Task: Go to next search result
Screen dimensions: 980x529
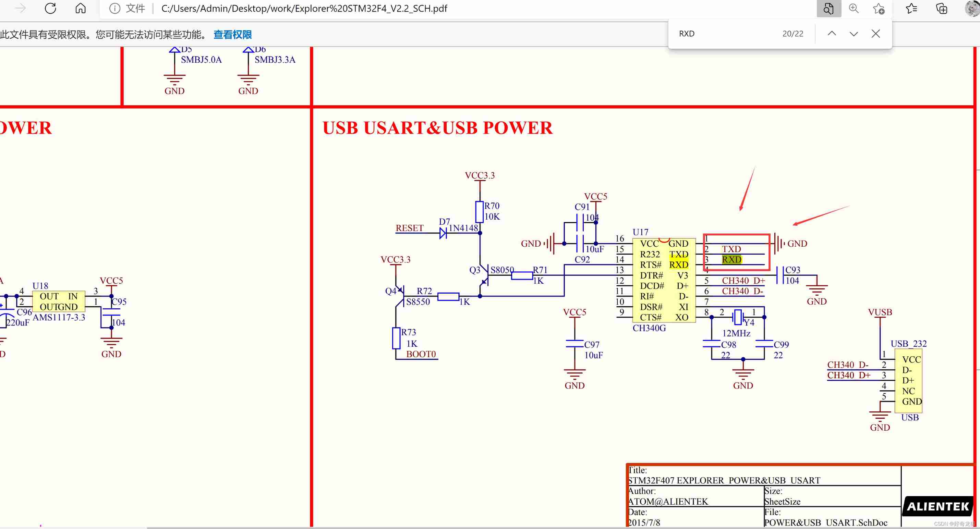Action: pyautogui.click(x=853, y=34)
